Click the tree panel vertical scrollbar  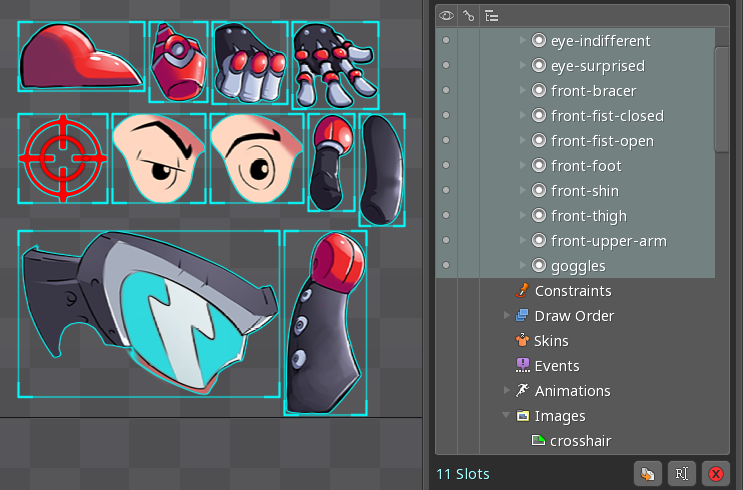click(722, 98)
